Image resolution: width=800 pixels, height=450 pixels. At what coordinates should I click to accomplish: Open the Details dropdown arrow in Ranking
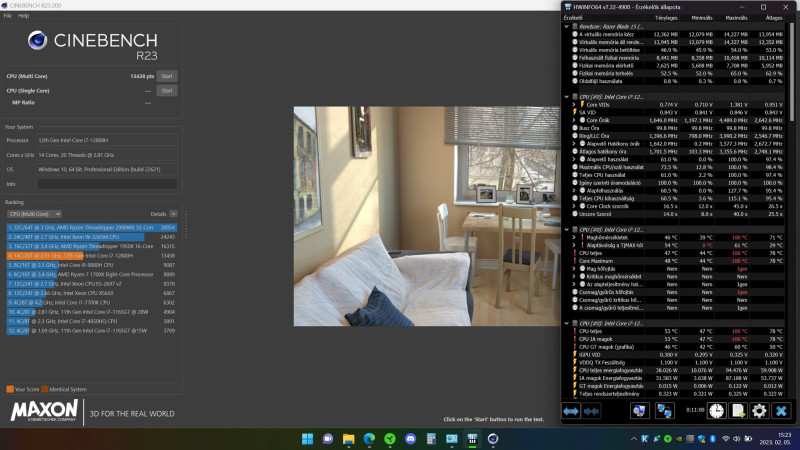[173, 214]
